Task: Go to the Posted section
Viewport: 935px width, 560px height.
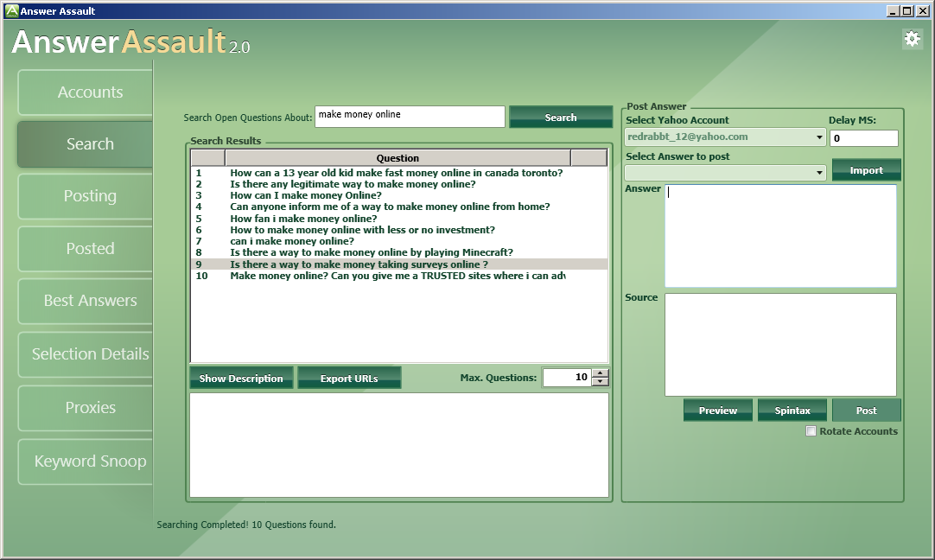Action: pyautogui.click(x=86, y=249)
